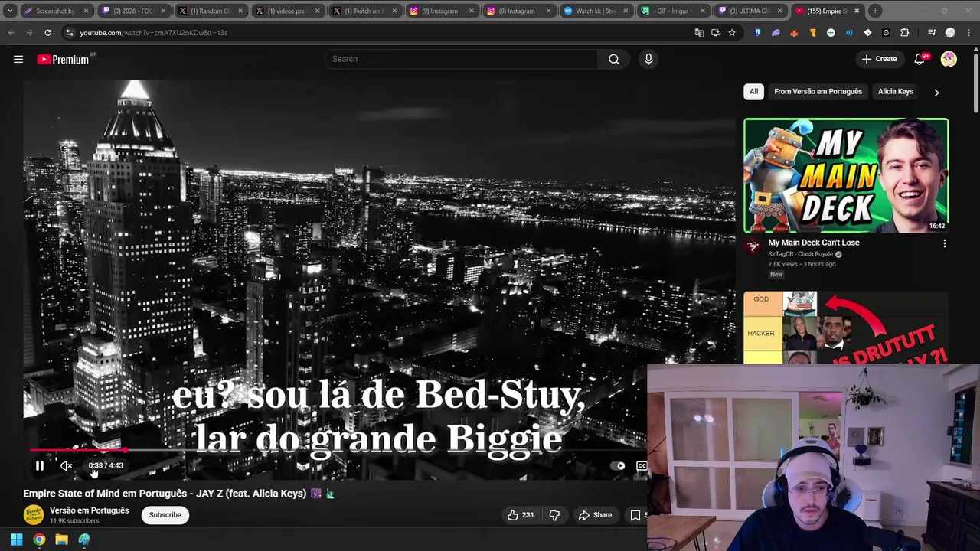Switch to the videos pra X tab
This screenshot has height=551, width=980.
coord(288,11)
